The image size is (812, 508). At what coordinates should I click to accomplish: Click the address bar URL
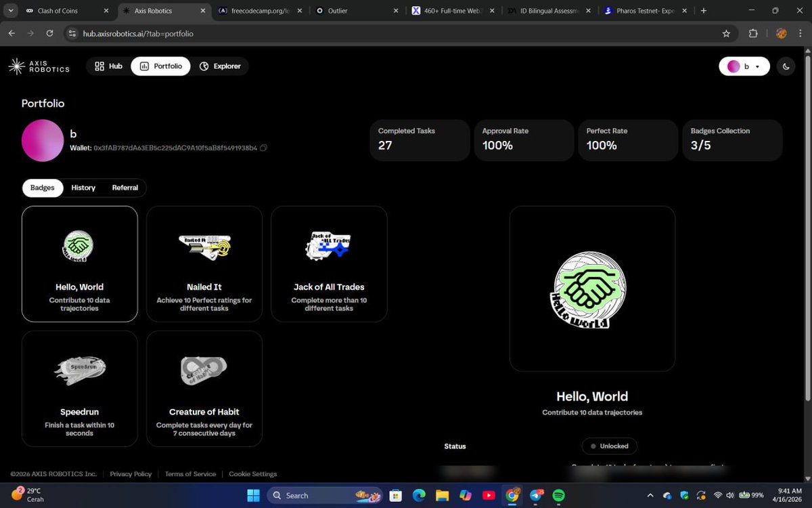point(138,33)
